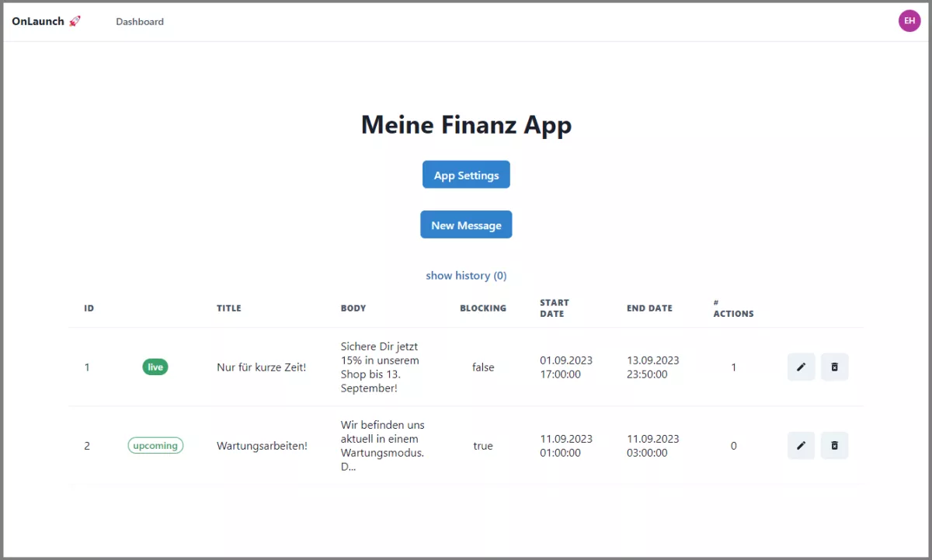This screenshot has height=560, width=932.
Task: Open App Settings
Action: tap(466, 174)
